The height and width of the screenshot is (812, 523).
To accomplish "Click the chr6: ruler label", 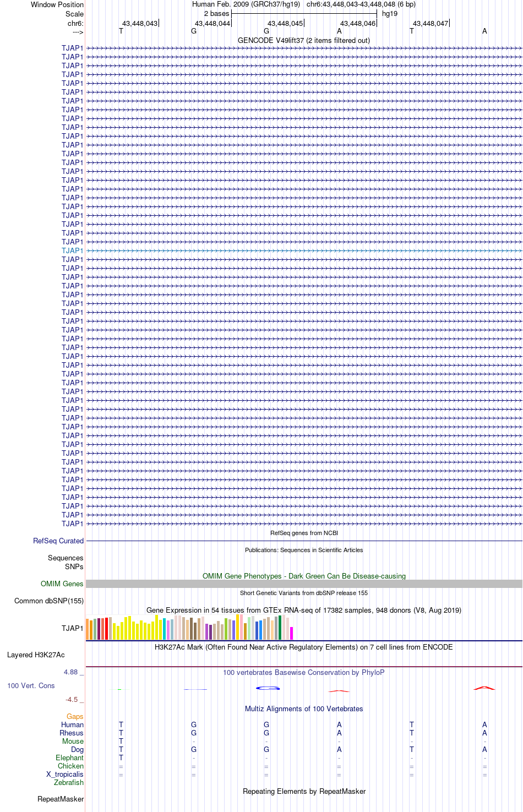I will [75, 24].
